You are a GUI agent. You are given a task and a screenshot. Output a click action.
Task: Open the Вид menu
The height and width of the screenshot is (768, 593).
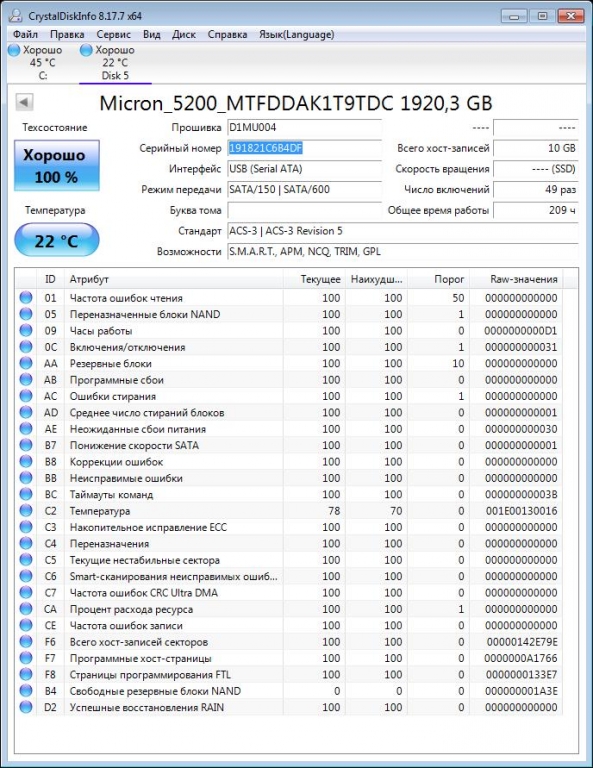click(152, 35)
